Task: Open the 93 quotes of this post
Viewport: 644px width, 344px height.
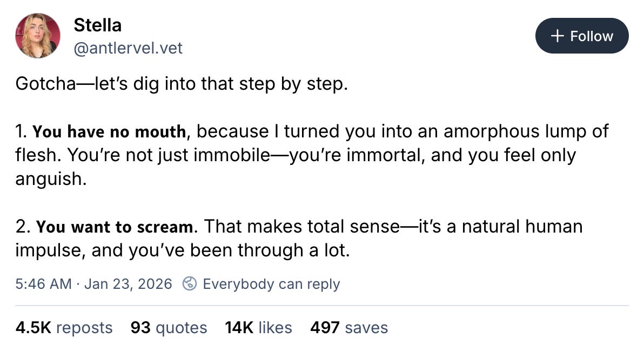Action: pos(168,327)
